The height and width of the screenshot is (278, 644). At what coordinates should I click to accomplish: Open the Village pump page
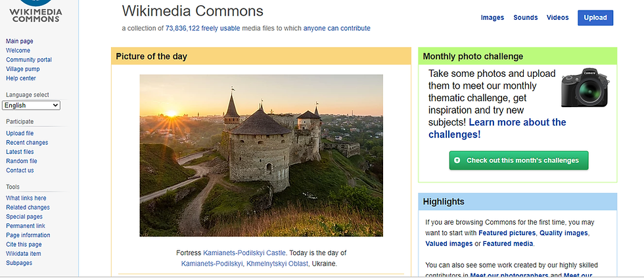(24, 69)
